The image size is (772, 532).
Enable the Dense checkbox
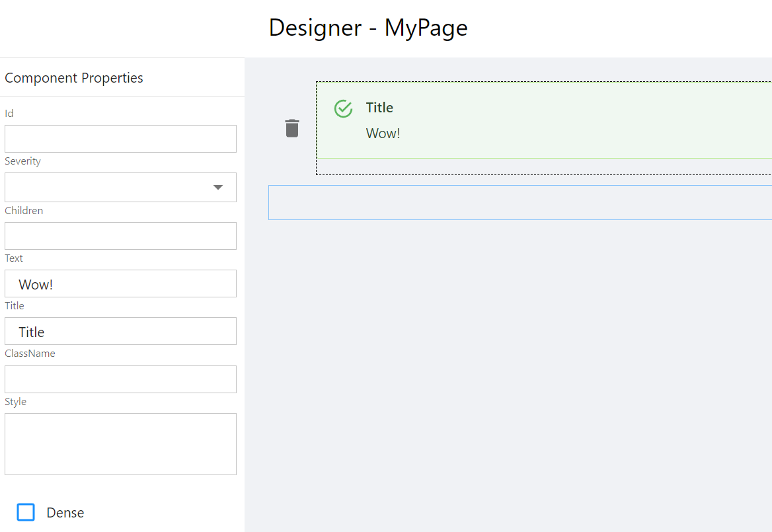pyautogui.click(x=26, y=512)
